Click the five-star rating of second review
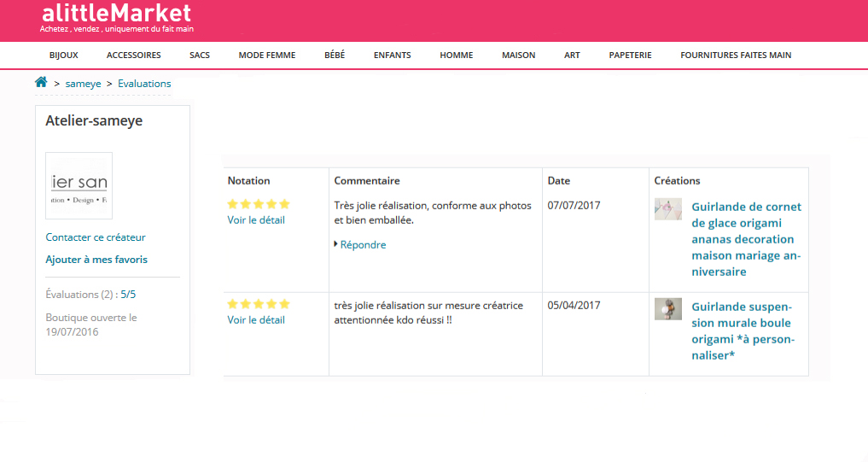This screenshot has height=462, width=868. click(259, 304)
